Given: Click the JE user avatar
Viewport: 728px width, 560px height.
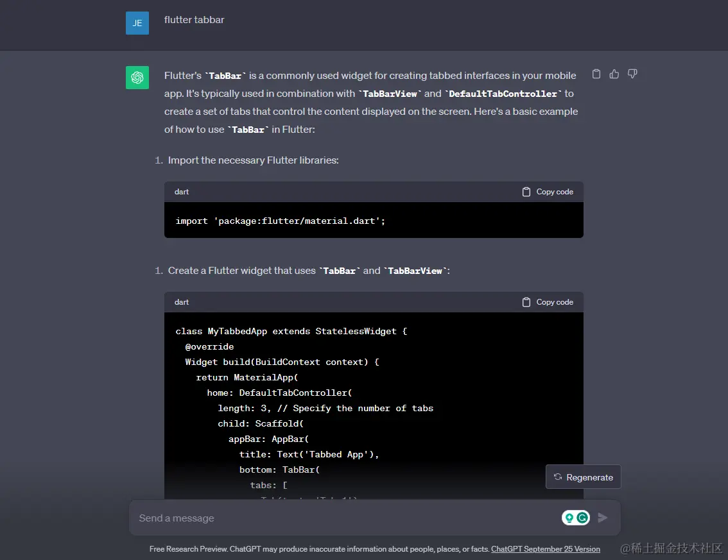Looking at the screenshot, I should click(137, 23).
